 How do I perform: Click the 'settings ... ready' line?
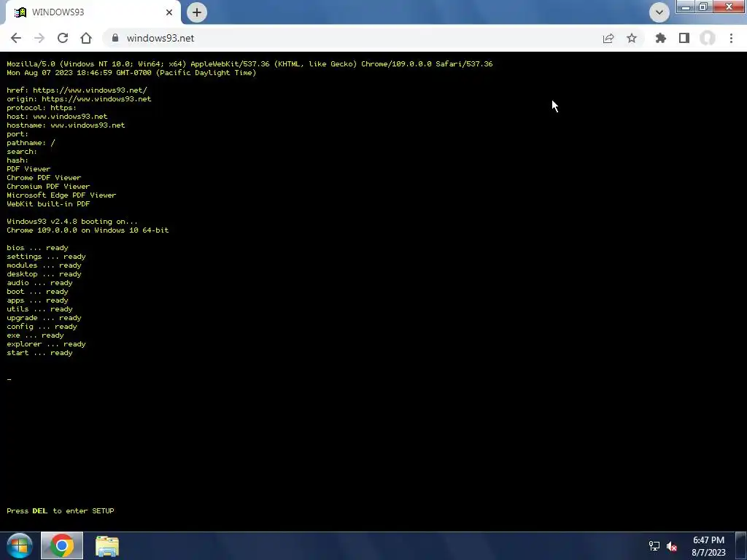(x=46, y=257)
